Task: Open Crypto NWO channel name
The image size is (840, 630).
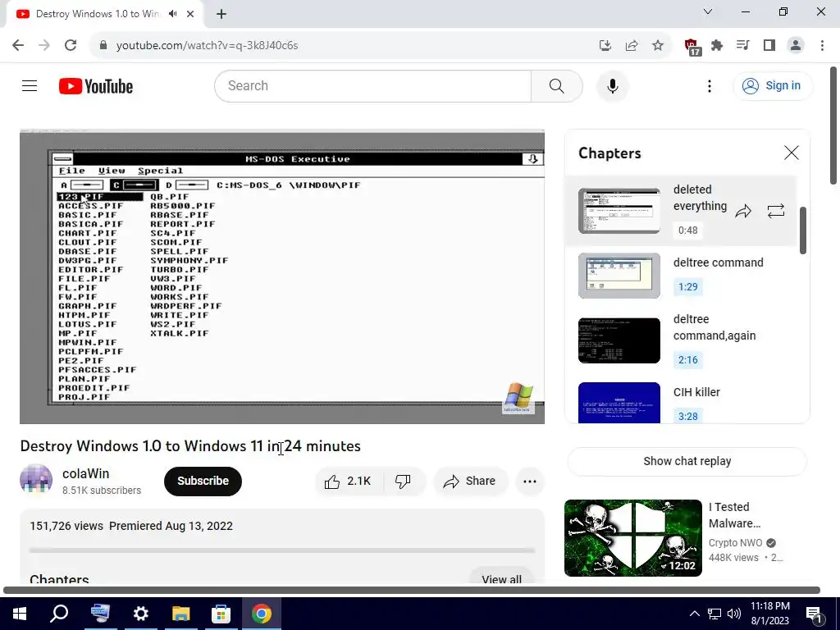Action: tap(736, 543)
